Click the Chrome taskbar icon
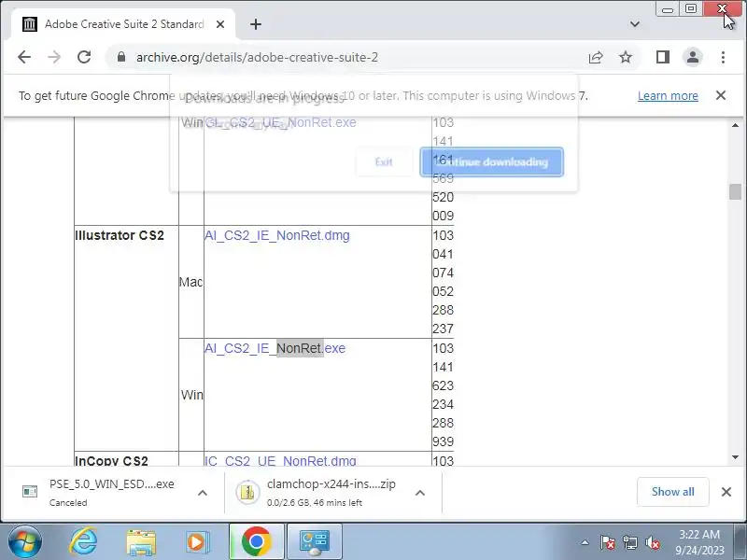The image size is (747, 560). click(256, 542)
